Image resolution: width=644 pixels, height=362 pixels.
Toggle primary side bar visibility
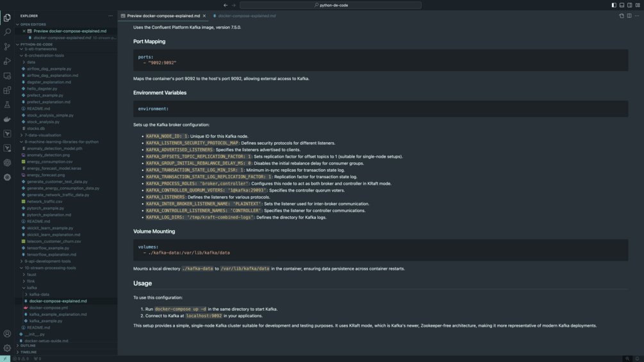(x=614, y=5)
